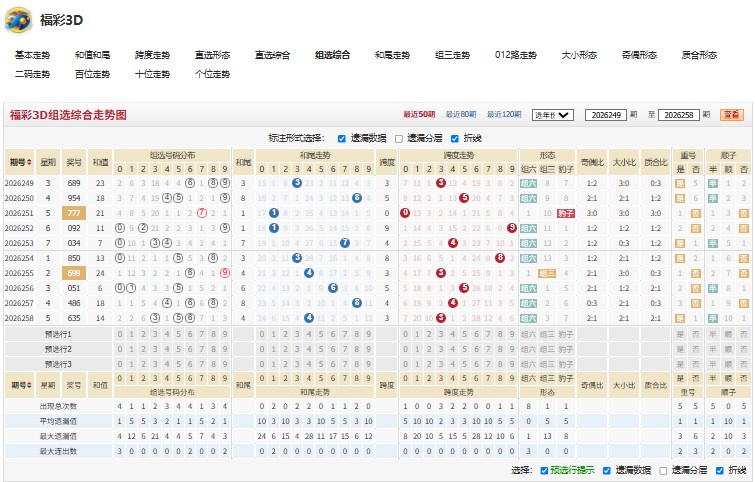
Task: Click blue ball 3 in row 2026249
Action: tap(297, 183)
